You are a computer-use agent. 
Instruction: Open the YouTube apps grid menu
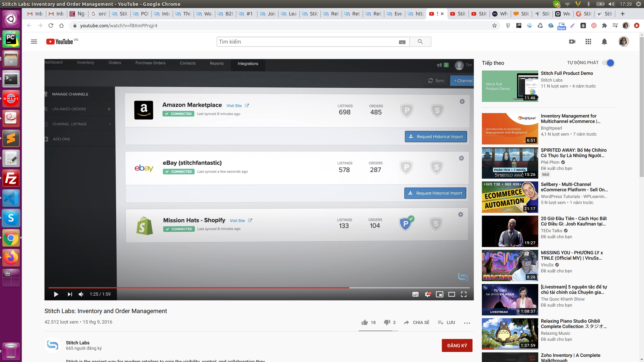click(x=588, y=41)
